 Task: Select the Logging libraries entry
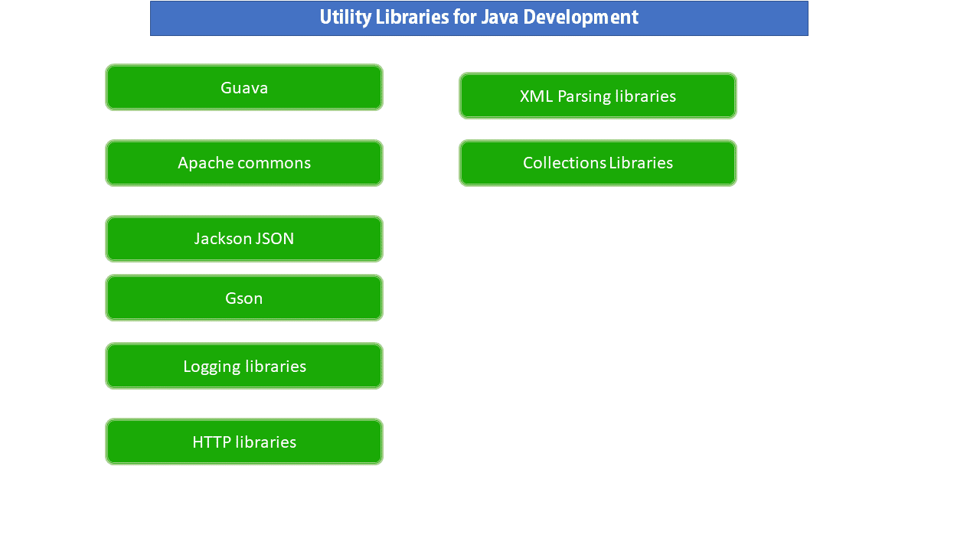[244, 366]
